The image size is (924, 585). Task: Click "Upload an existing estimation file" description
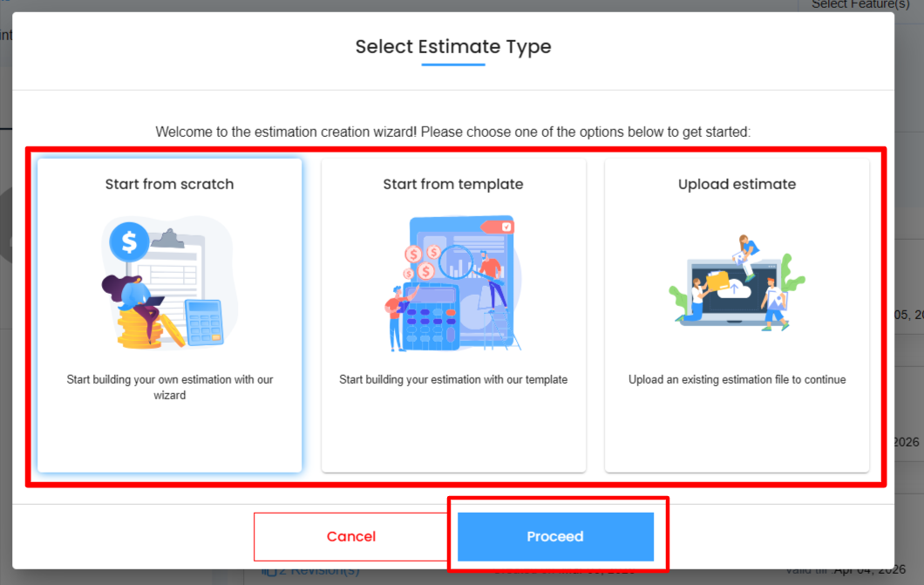(x=737, y=379)
